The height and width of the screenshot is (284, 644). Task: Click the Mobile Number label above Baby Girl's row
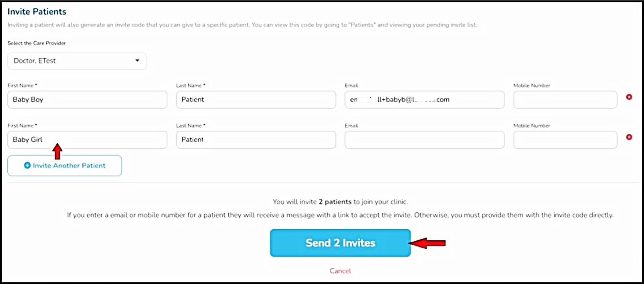[532, 125]
